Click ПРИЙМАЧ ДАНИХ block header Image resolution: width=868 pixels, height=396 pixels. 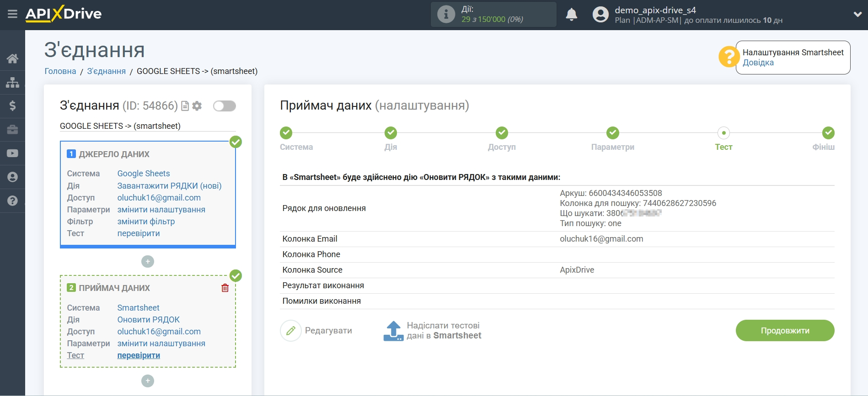114,288
